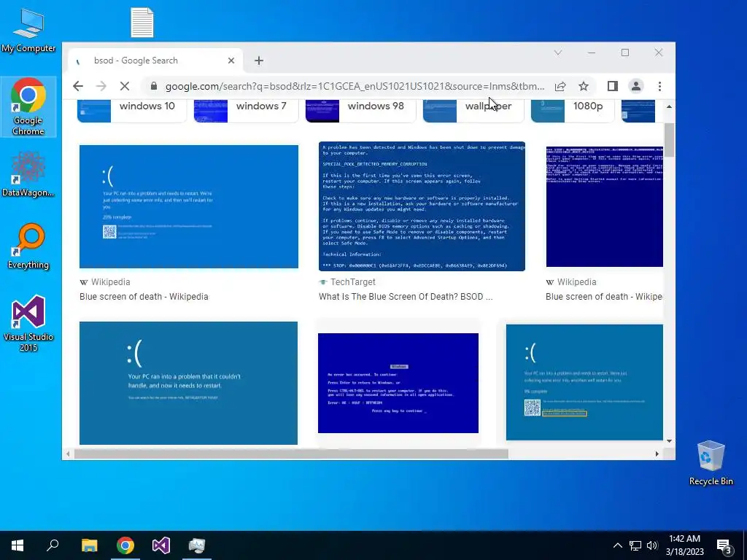Open the taskbar clock showing 1:42 AM
Image resolution: width=747 pixels, height=560 pixels.
(684, 545)
